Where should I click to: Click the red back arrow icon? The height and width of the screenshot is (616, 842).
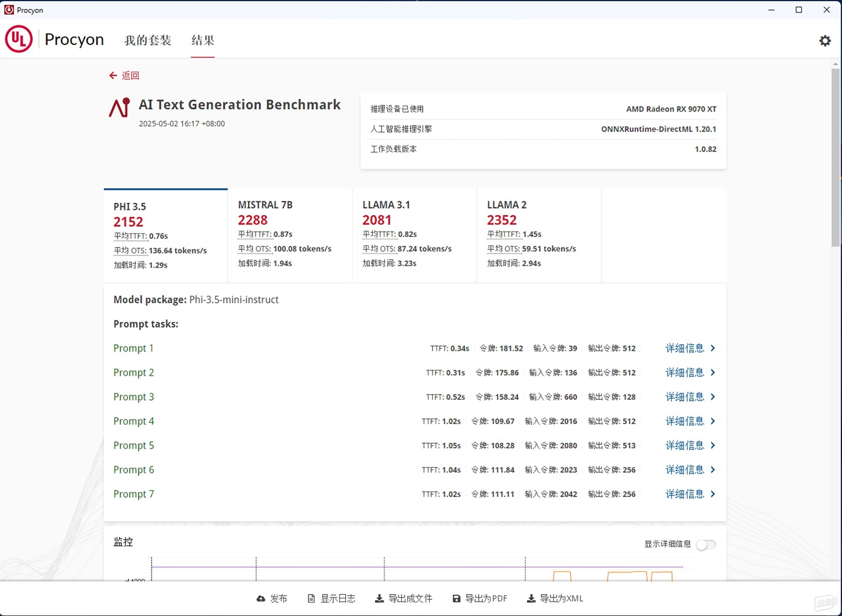(113, 75)
